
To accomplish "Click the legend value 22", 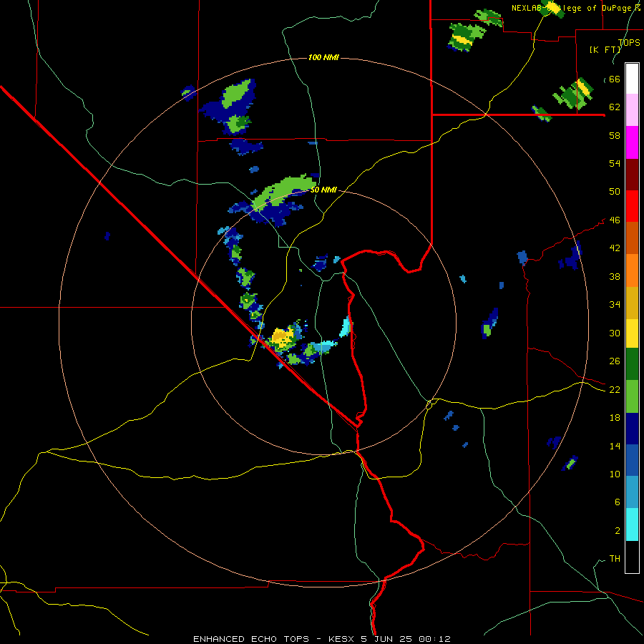I will point(615,389).
